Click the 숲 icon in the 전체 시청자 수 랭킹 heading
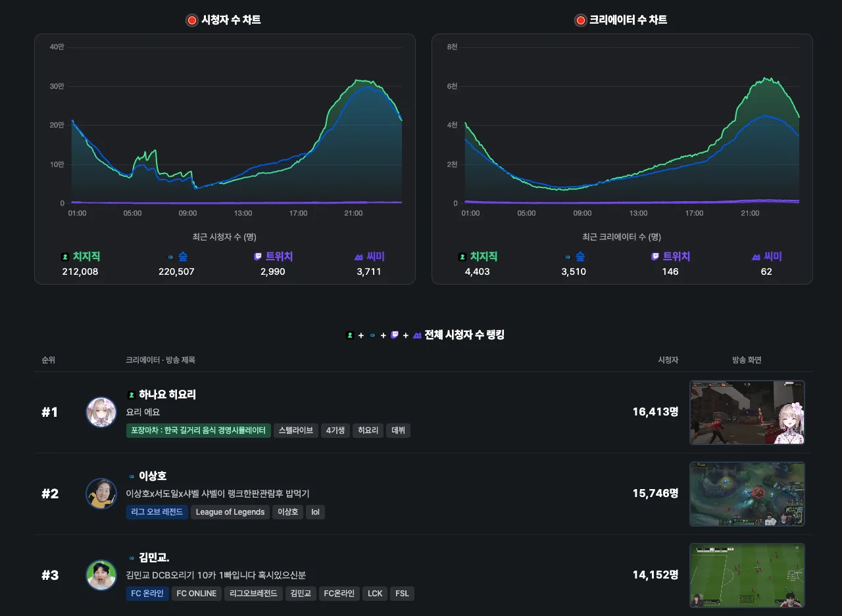842x616 pixels. (x=372, y=335)
